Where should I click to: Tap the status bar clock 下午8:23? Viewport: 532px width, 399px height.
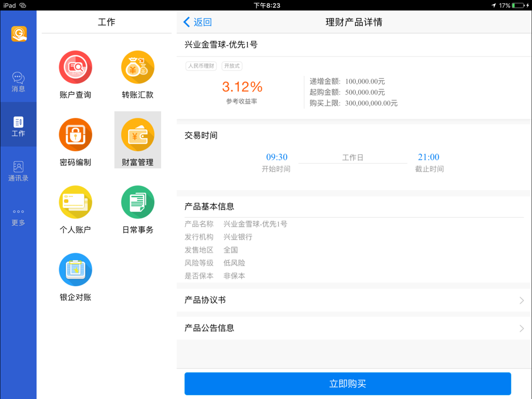point(267,5)
